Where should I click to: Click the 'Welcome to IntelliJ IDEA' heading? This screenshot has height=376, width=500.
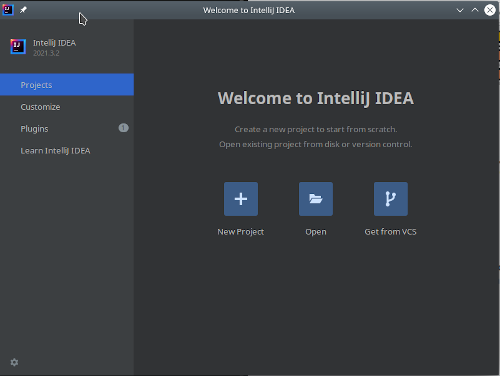tap(316, 98)
